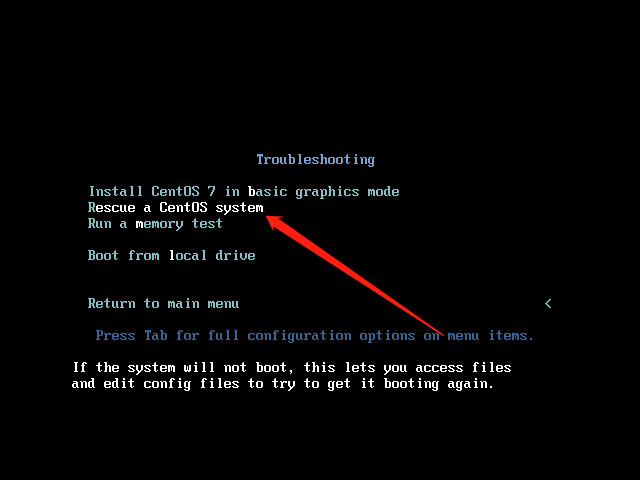This screenshot has height=480, width=640.
Task: Click the word "Tab" in the hint line
Action: tap(156, 336)
